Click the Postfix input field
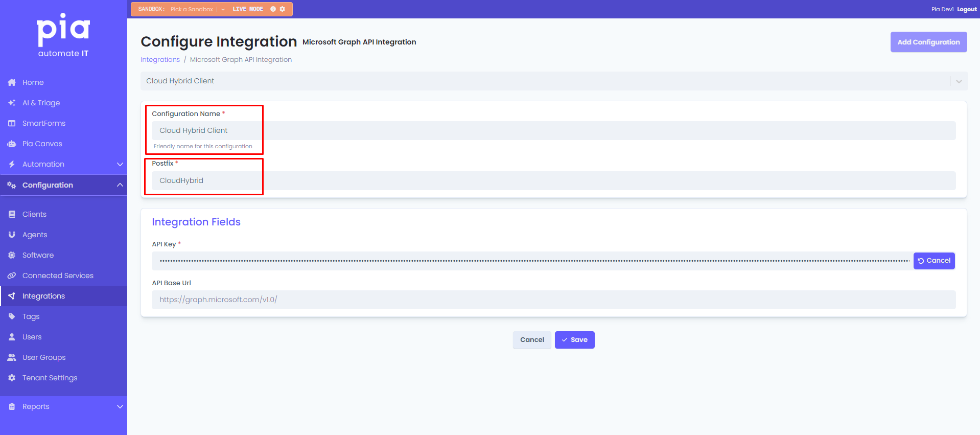 (x=553, y=180)
